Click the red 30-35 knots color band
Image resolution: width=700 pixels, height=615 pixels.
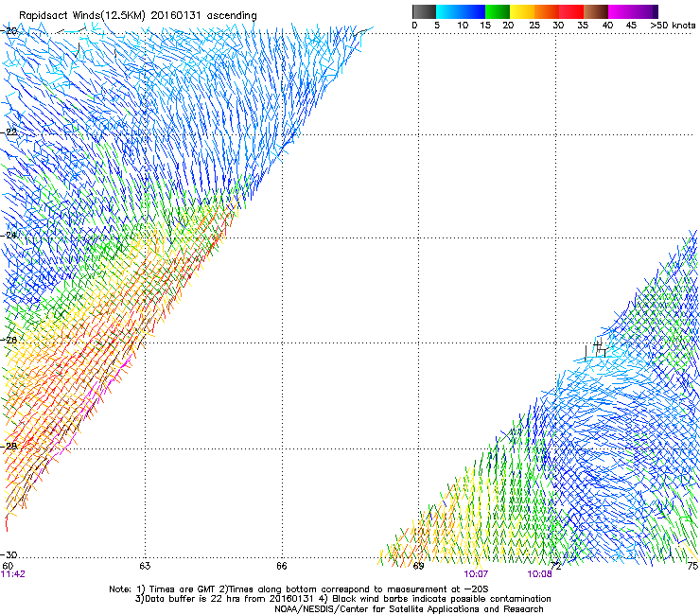pos(571,11)
